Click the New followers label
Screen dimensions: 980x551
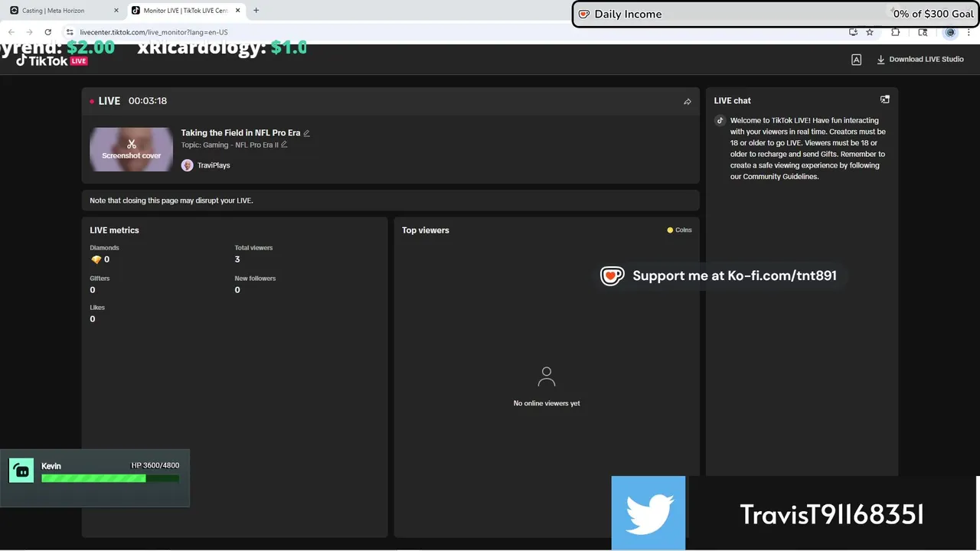pyautogui.click(x=255, y=279)
